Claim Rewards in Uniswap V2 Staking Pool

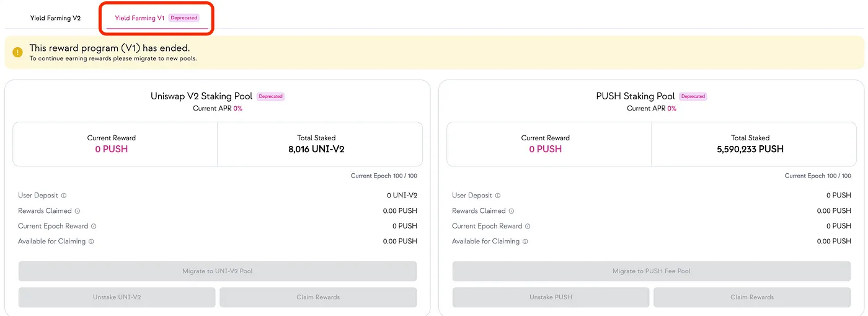(318, 297)
